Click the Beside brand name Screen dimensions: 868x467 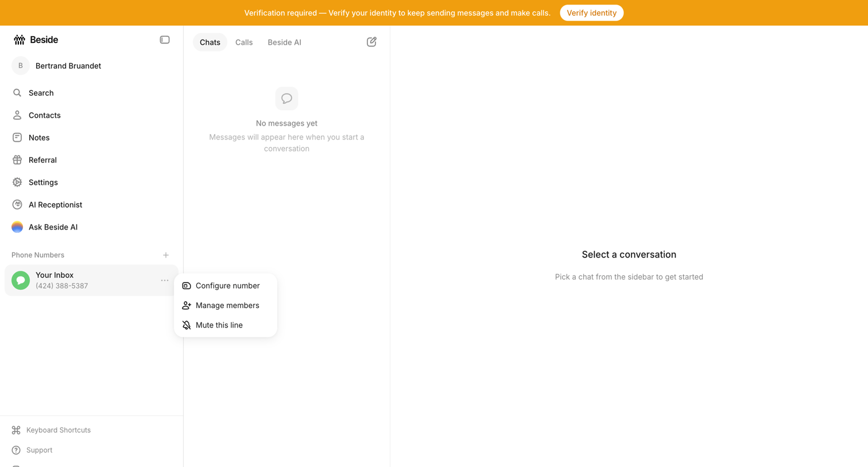click(x=44, y=40)
